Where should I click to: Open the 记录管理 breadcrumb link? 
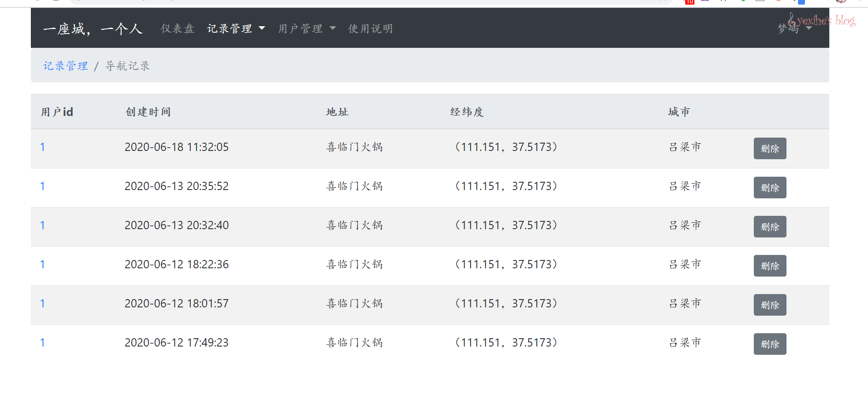point(65,65)
